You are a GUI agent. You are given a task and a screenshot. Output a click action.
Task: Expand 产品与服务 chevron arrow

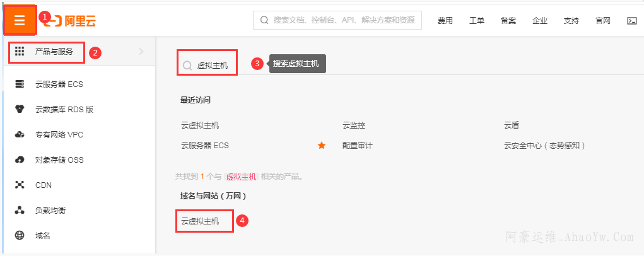point(141,52)
